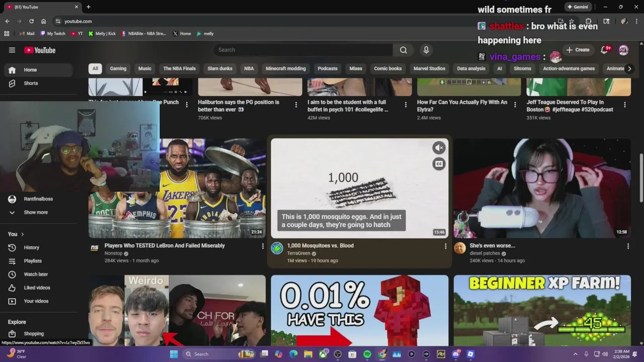Image resolution: width=644 pixels, height=362 pixels.
Task: Show hidden system tray icons
Action: coord(576,354)
